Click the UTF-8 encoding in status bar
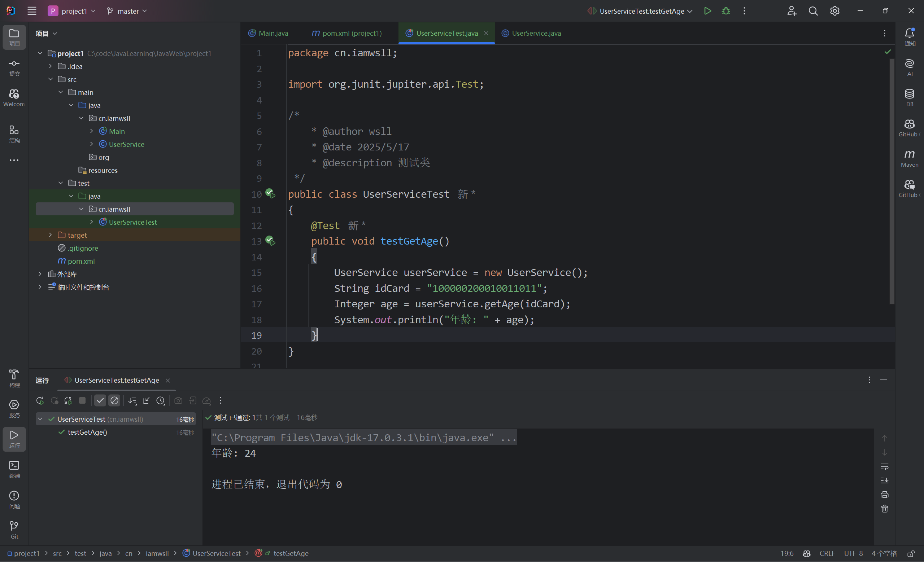 tap(853, 553)
